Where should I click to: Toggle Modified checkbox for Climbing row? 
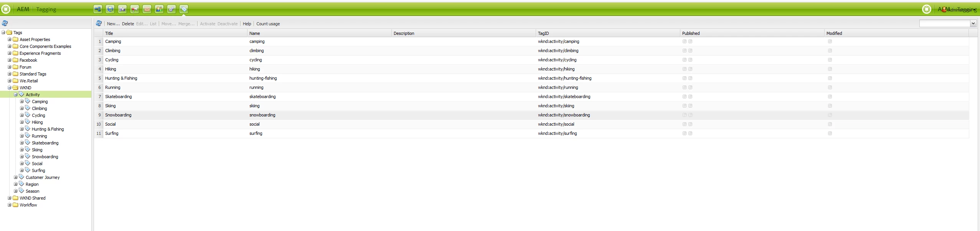click(830, 51)
